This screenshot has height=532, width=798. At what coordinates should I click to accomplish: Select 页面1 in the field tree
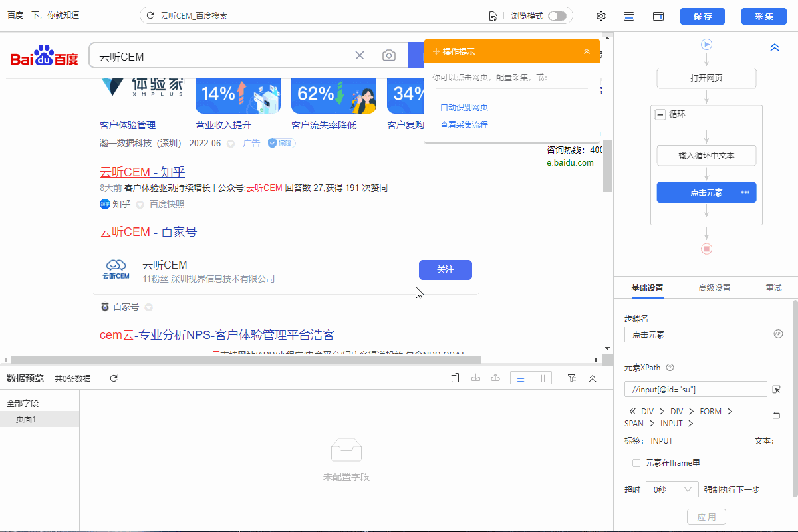(x=40, y=419)
